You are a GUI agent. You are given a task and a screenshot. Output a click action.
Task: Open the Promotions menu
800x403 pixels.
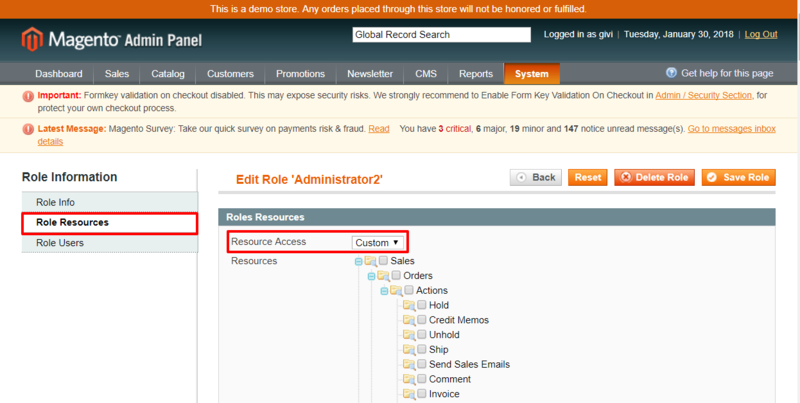coord(300,74)
